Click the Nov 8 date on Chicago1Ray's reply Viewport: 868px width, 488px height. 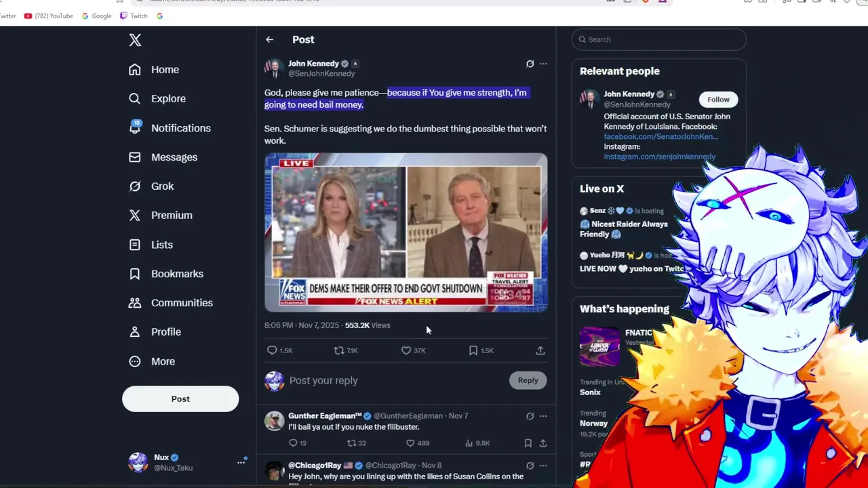click(431, 466)
